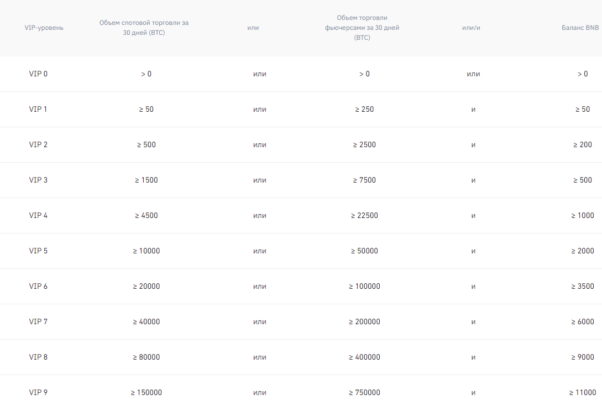Click VIP 4 spot volume "≥ 4500" cell
This screenshot has height=400, width=602.
146,215
